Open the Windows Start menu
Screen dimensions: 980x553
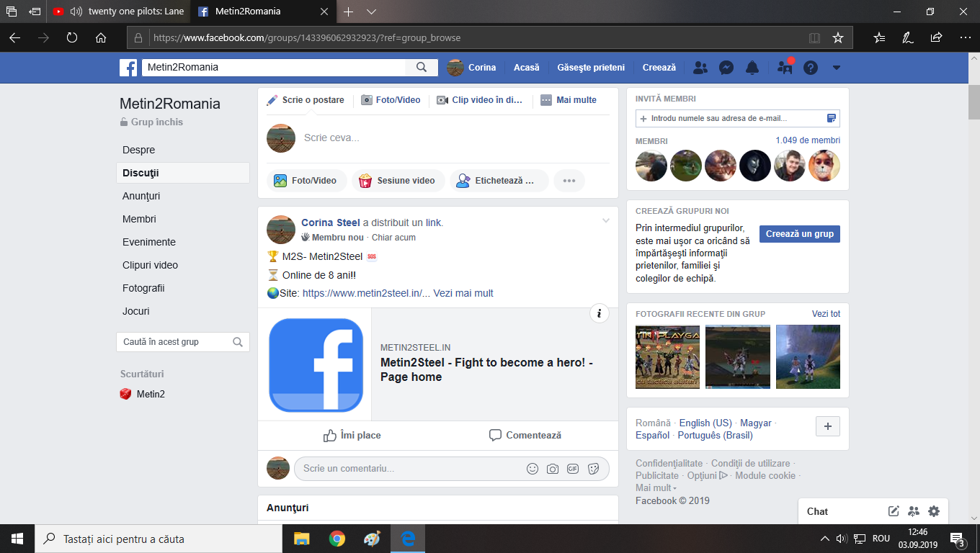(17, 539)
